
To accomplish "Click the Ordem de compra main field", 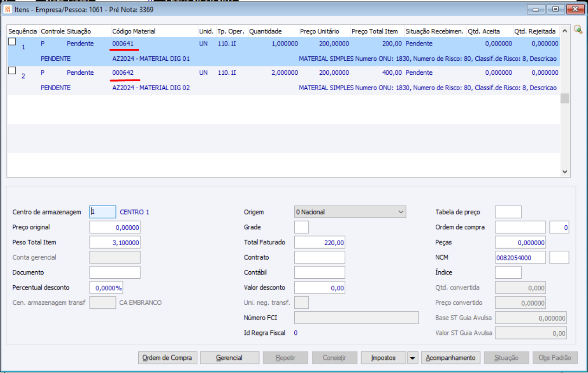I will tap(520, 227).
